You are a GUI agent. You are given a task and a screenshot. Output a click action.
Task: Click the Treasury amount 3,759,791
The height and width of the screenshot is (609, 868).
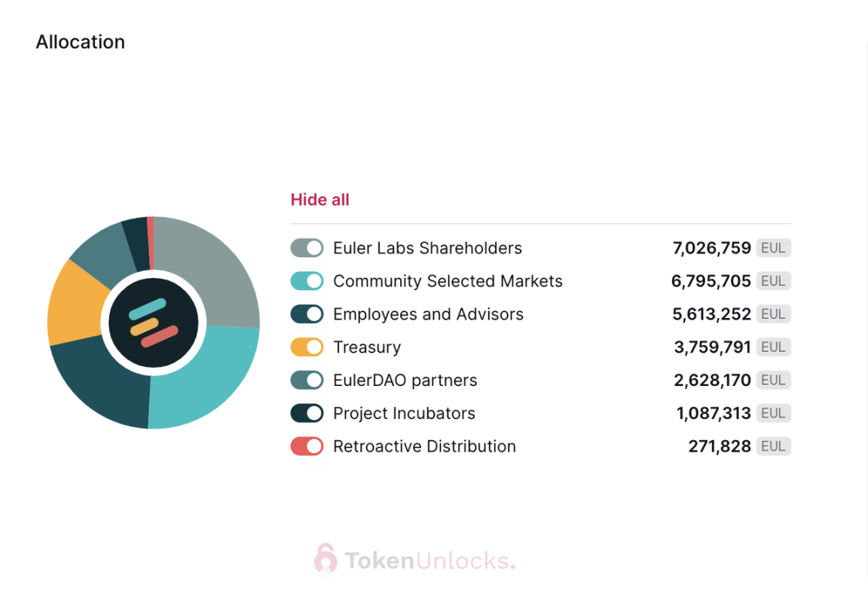tap(712, 347)
